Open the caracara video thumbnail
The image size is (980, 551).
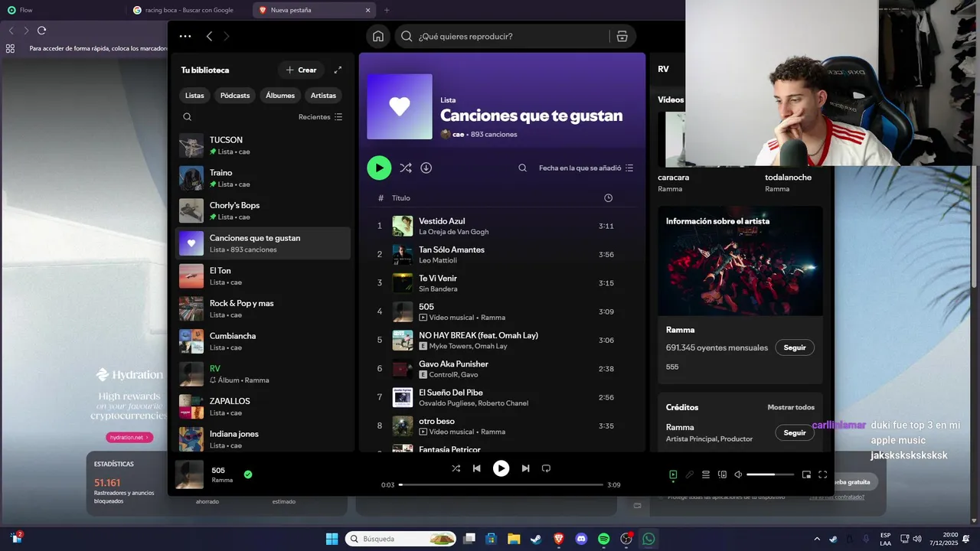click(x=674, y=139)
